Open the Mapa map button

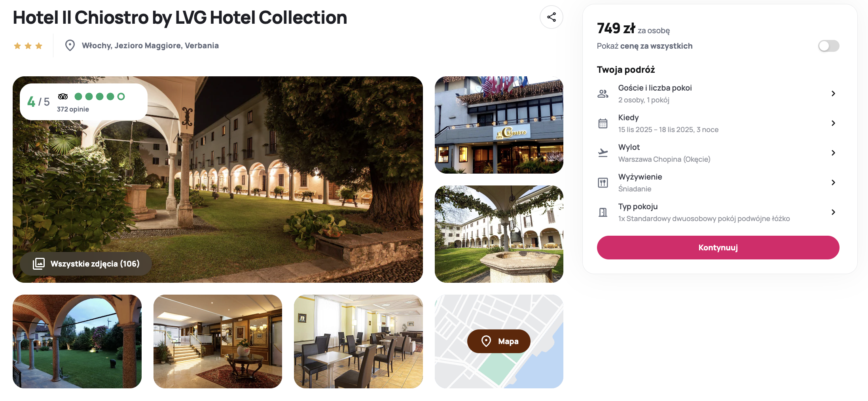point(498,341)
